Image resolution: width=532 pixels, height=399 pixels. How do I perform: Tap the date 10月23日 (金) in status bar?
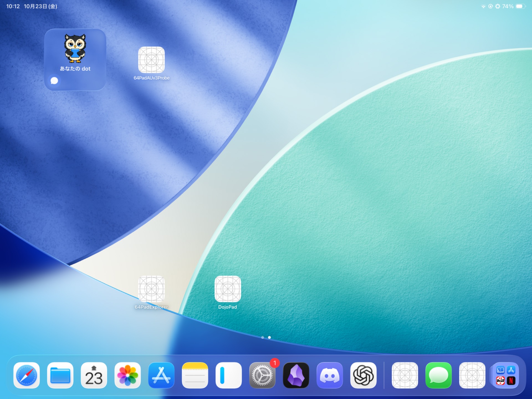40,6
